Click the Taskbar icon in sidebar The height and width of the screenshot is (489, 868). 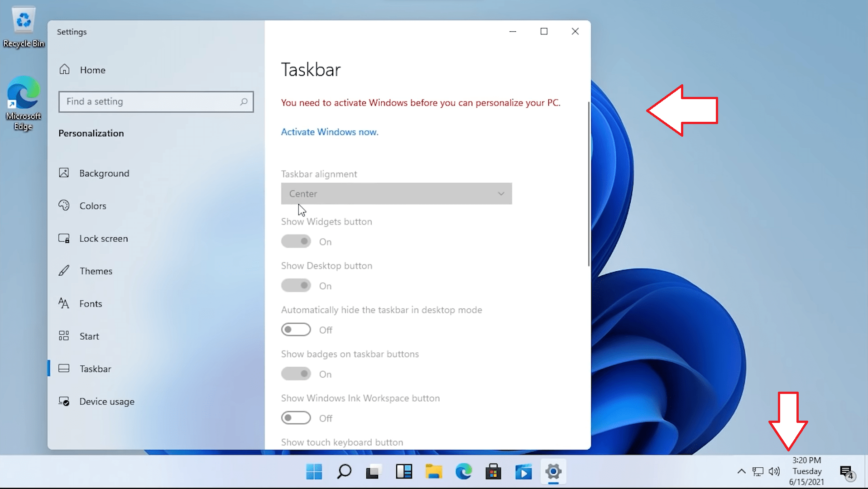[x=64, y=369]
